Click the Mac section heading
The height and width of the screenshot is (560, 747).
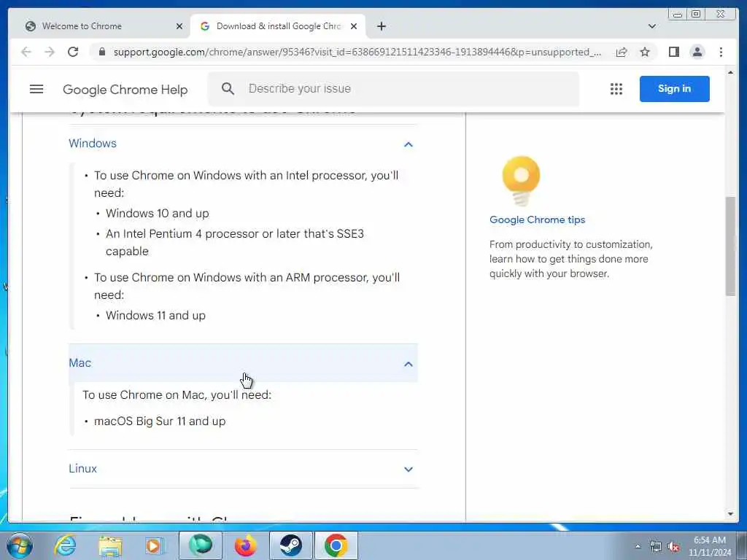coord(80,363)
